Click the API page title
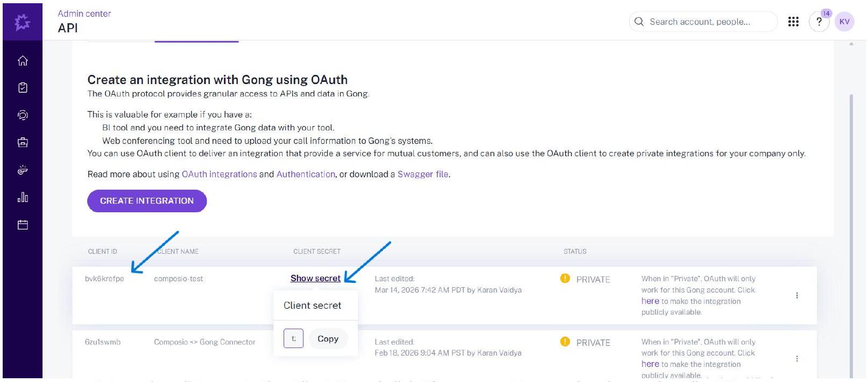The width and height of the screenshot is (868, 382). [x=68, y=28]
